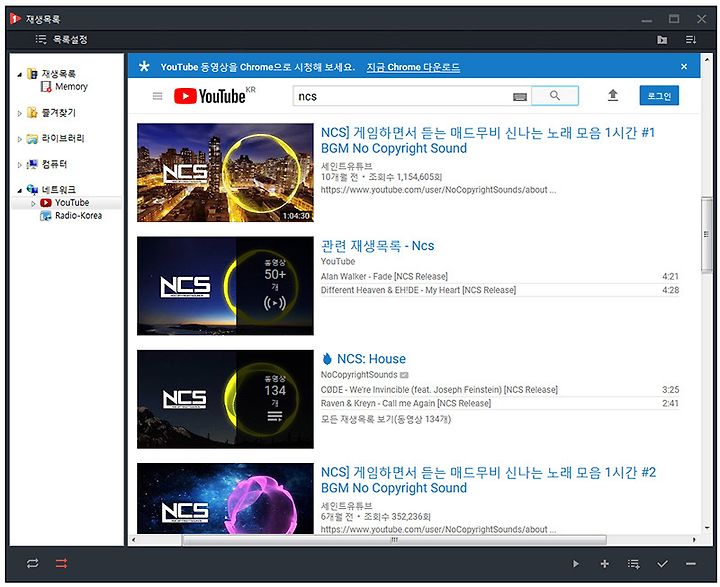Viewport: 720px width, 587px height.
Task: Open the 목록설정 list settings menu
Action: tap(62, 40)
